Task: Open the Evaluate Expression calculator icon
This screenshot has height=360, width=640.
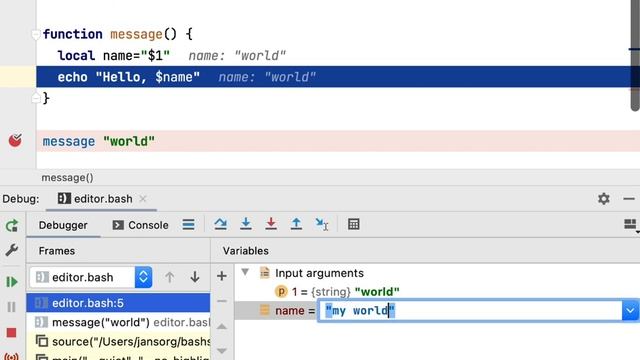Action: pyautogui.click(x=353, y=224)
